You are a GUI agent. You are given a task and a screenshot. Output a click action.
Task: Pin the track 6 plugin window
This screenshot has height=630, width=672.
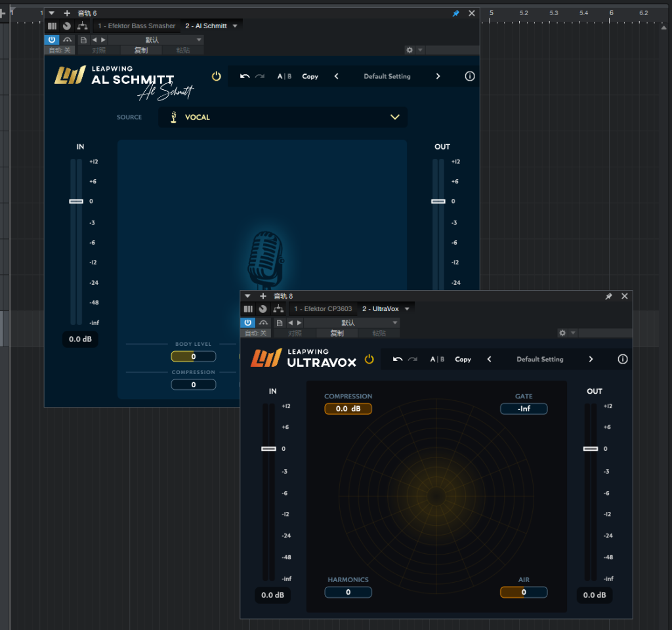coord(455,13)
